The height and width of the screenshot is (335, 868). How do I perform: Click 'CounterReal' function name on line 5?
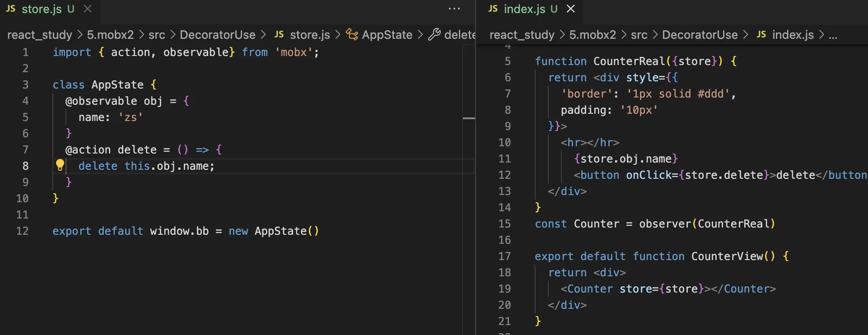tap(629, 61)
